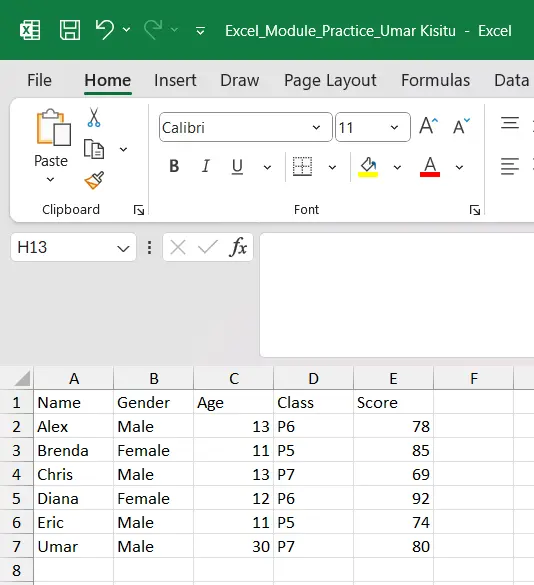Switch to the Insert tab
The height and width of the screenshot is (585, 534).
175,80
